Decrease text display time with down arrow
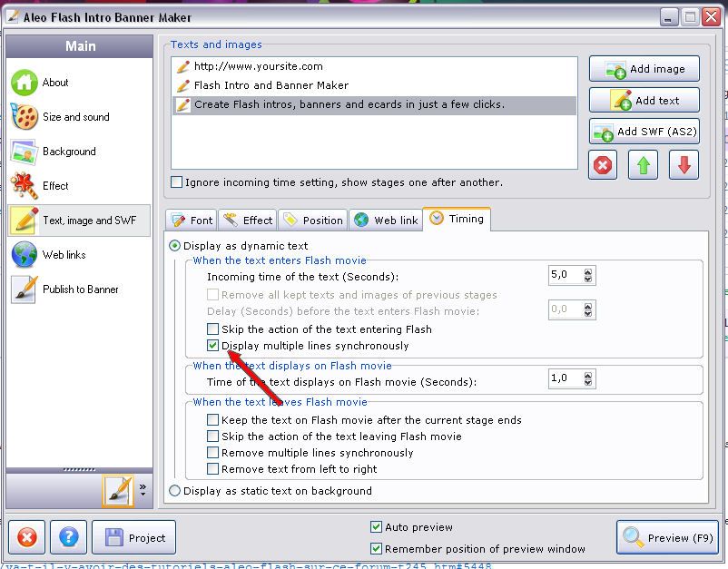The width and height of the screenshot is (728, 569). [588, 382]
